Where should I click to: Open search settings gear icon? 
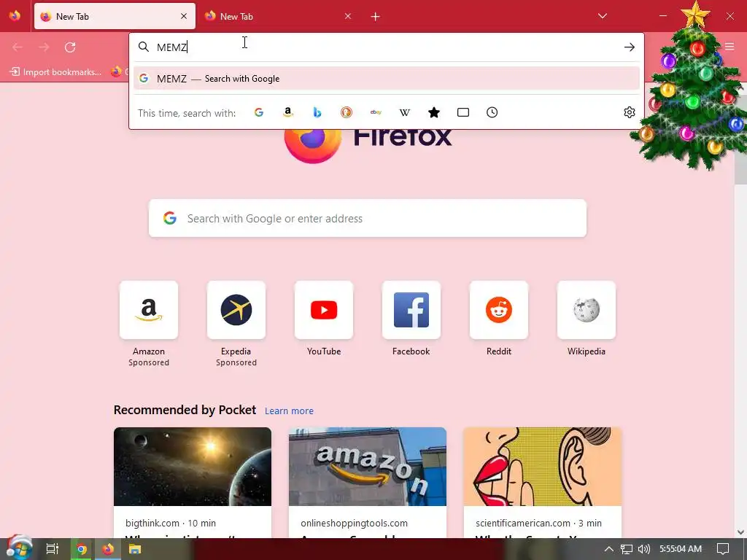tap(630, 112)
